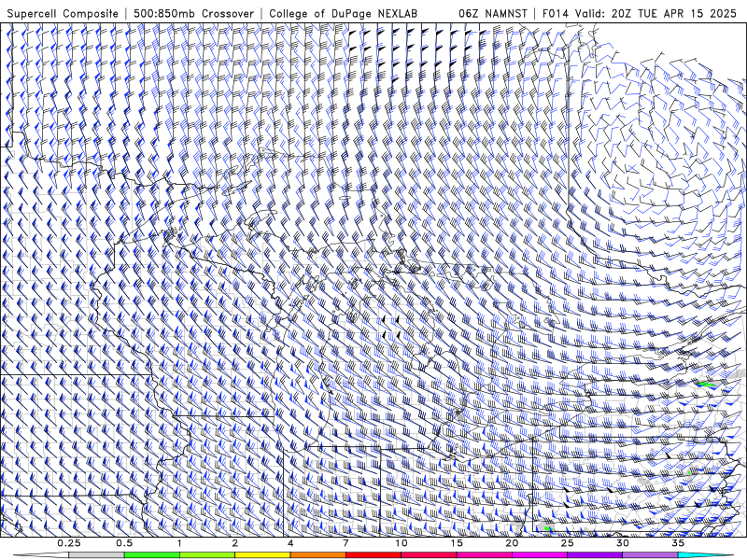
Task: Click the '06Z NAMNST' model run label
Action: pos(493,14)
